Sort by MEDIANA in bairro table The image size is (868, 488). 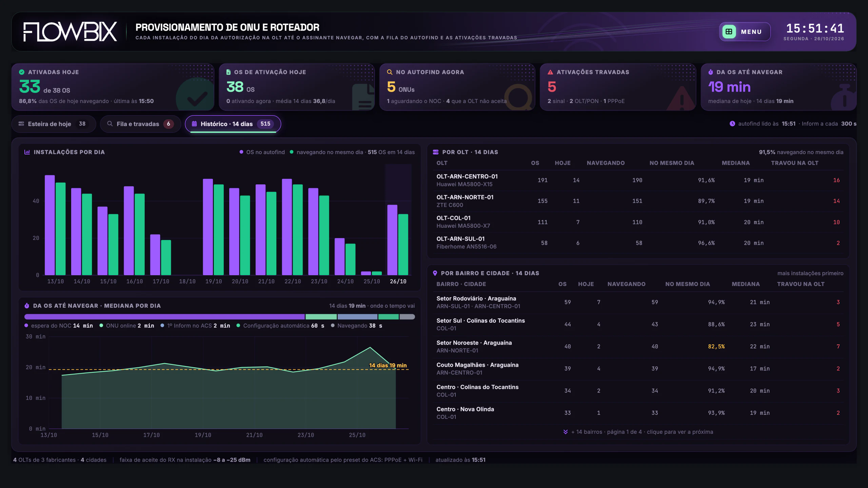(x=746, y=284)
